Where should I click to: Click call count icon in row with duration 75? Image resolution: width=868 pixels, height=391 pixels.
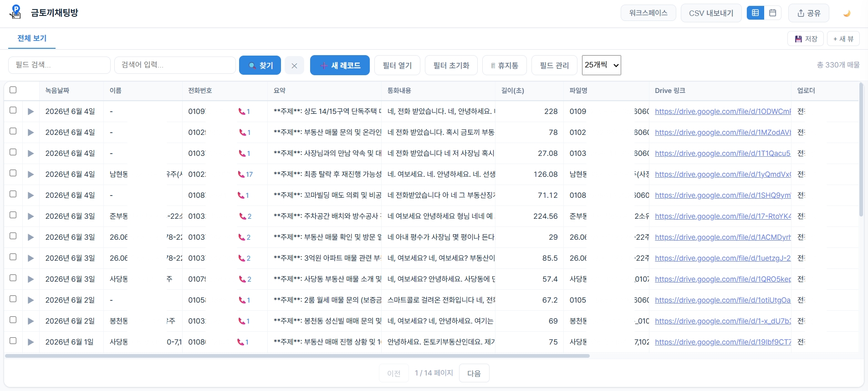pyautogui.click(x=243, y=342)
